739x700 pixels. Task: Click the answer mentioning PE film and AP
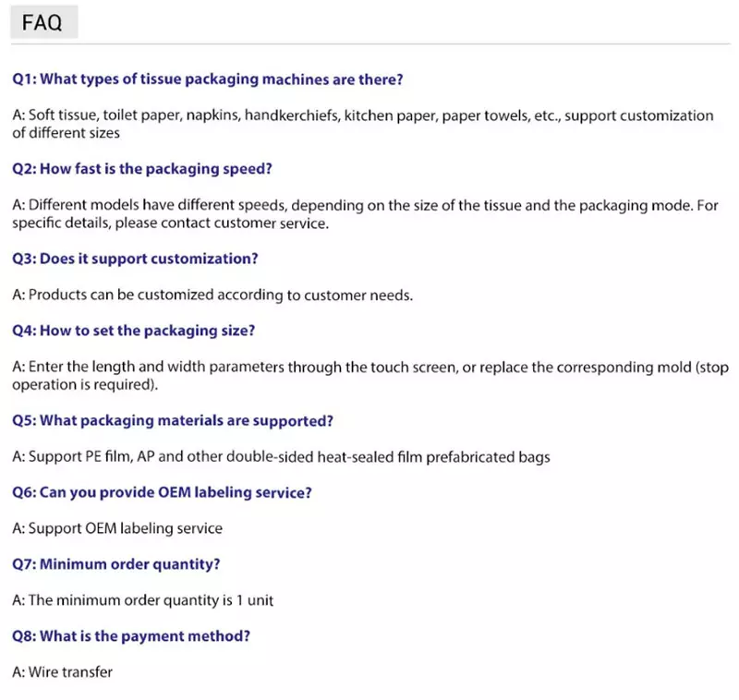282,456
